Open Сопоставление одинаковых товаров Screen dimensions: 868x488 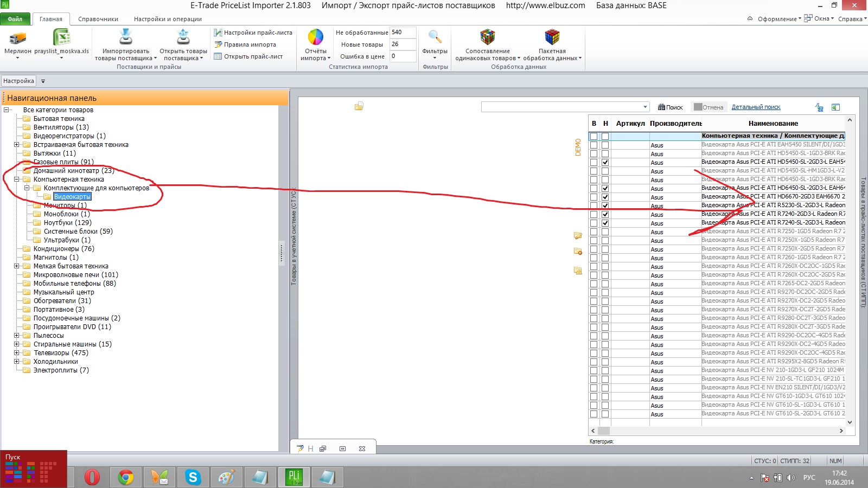(x=487, y=44)
